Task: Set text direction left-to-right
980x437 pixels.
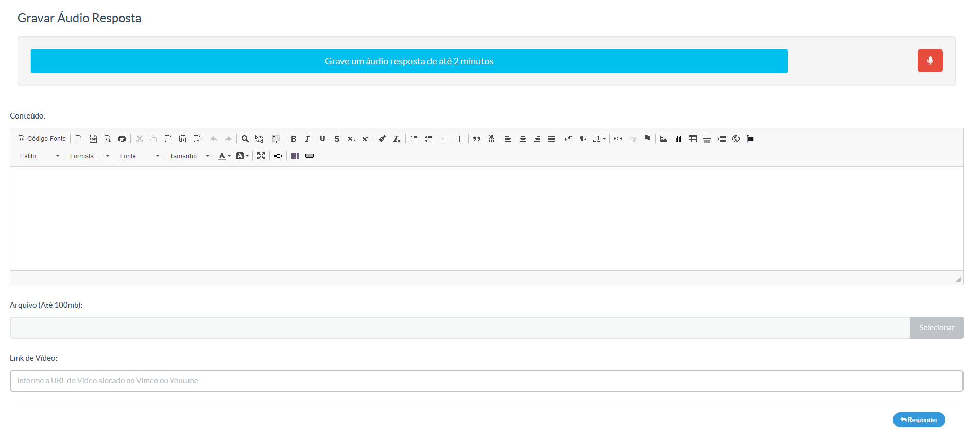Action: coord(569,139)
